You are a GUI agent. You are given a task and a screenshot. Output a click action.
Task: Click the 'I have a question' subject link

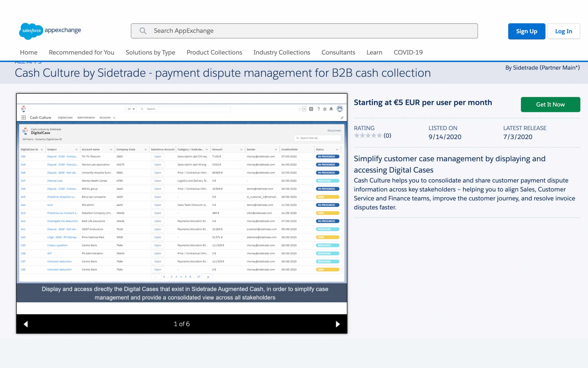57,245
